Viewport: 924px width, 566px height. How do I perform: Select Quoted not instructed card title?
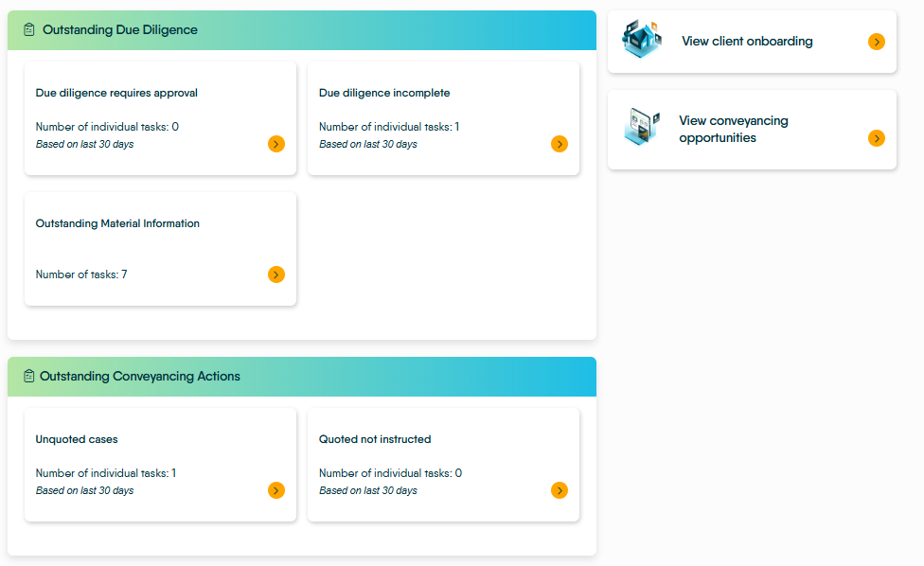(x=375, y=439)
